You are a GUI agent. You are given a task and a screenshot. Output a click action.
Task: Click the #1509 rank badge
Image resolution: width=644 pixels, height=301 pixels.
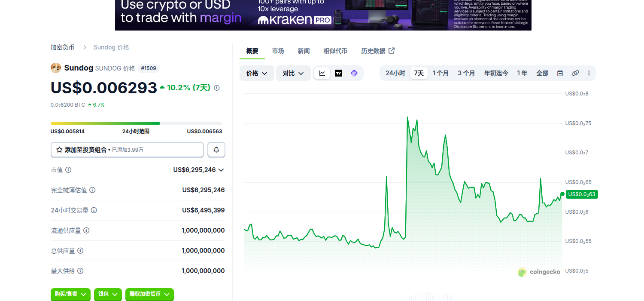point(149,68)
